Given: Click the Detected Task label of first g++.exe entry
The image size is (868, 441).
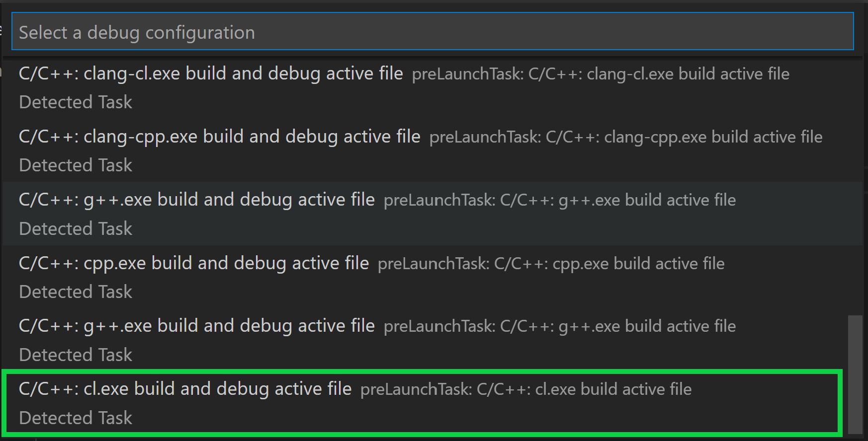Looking at the screenshot, I should point(75,228).
